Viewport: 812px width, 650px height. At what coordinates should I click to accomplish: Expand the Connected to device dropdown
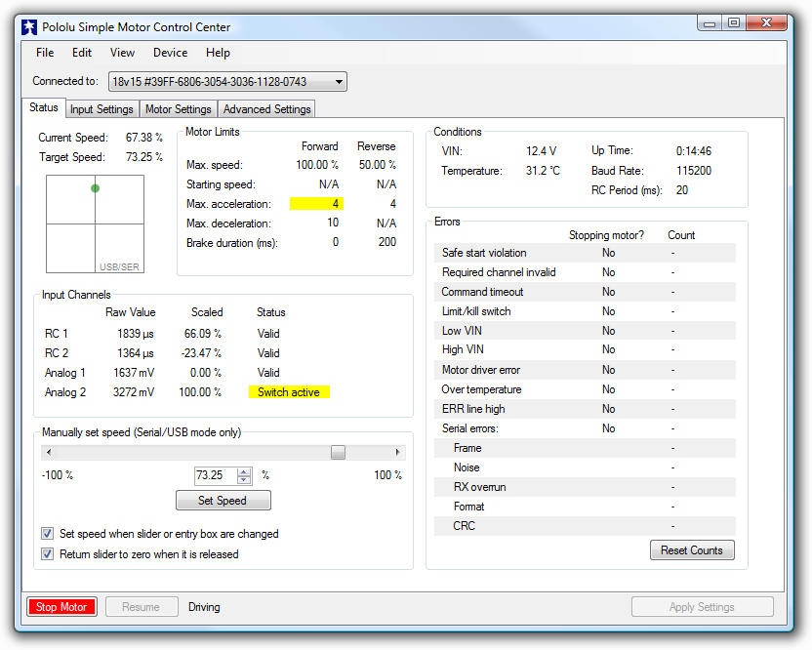[x=227, y=82]
